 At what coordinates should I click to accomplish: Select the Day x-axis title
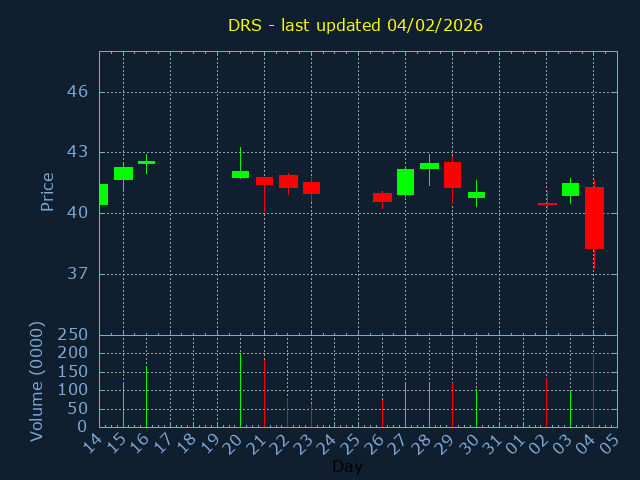pos(347,467)
